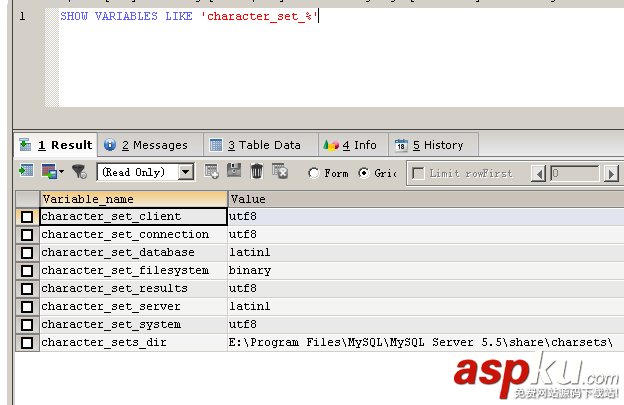Click the cancel changes icon
Viewport: 624px width, 405px height.
[280, 171]
